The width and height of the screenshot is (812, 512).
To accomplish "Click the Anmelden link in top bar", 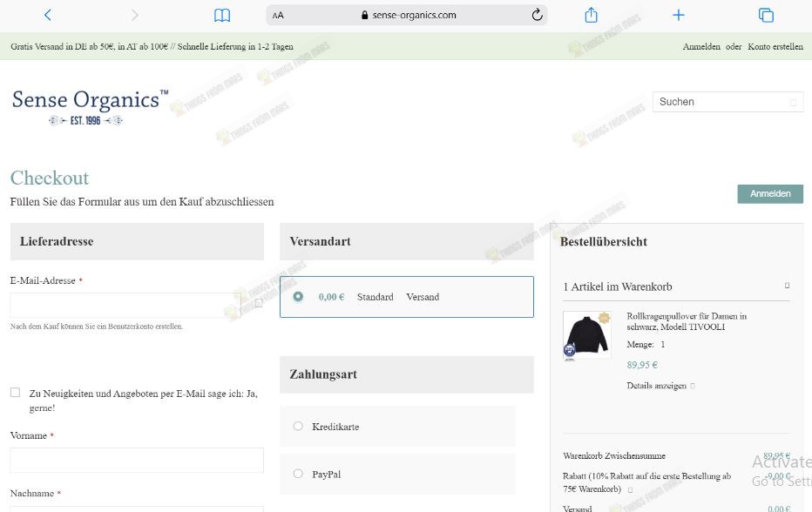I will tap(701, 47).
